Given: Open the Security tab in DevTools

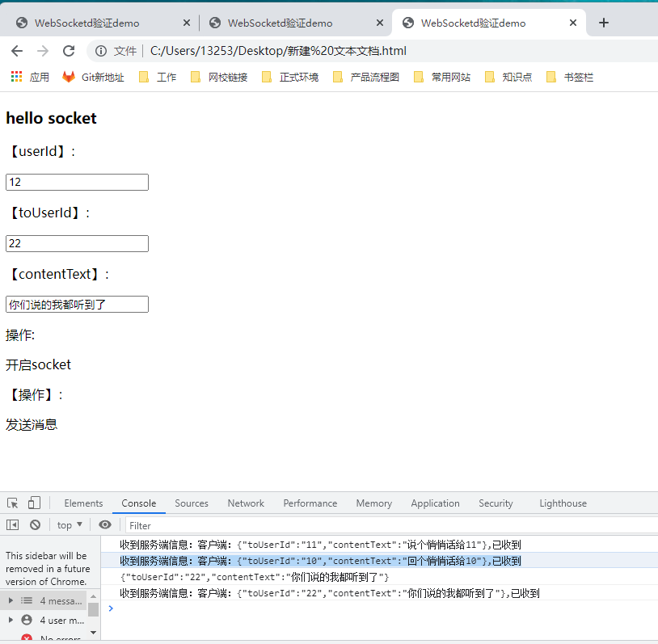Looking at the screenshot, I should coord(496,503).
